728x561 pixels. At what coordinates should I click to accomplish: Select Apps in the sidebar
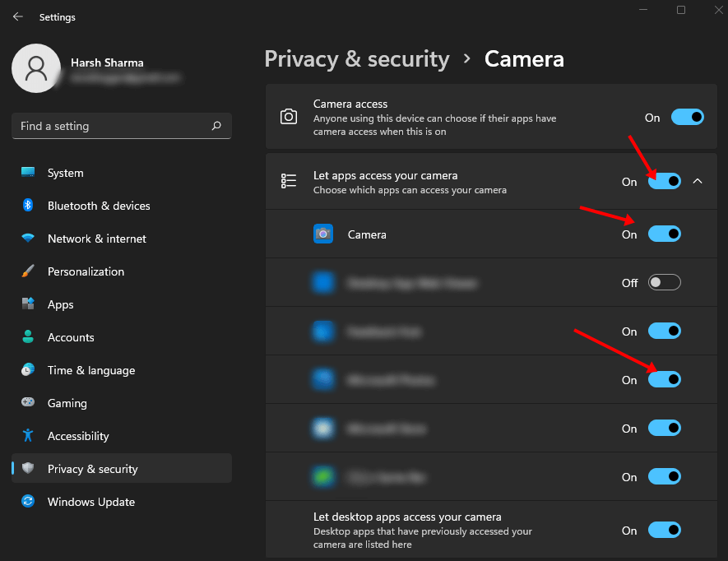tap(60, 304)
